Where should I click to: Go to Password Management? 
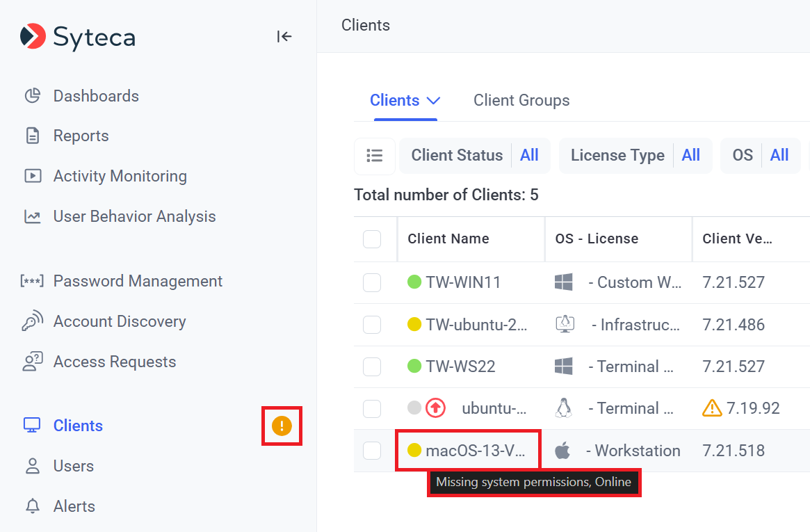tap(138, 281)
